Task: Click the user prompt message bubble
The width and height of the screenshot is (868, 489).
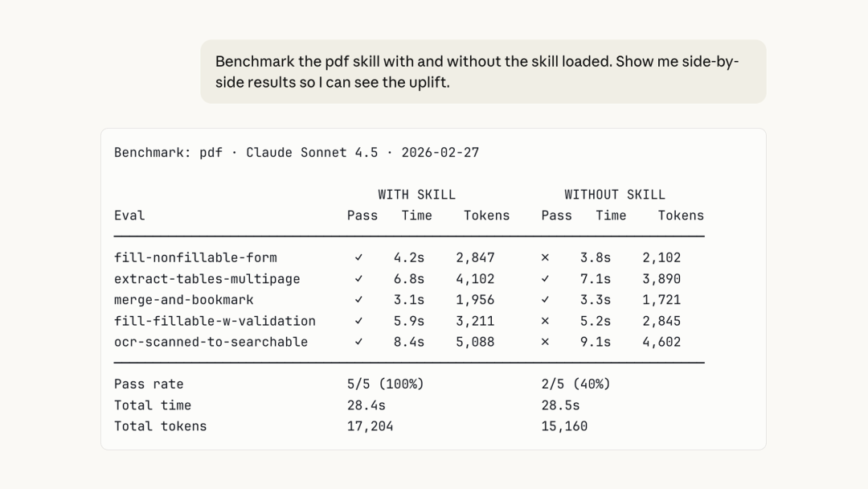Action: [x=483, y=72]
